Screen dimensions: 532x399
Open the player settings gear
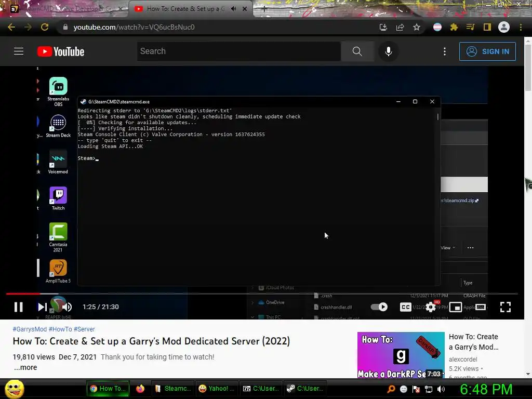click(431, 307)
